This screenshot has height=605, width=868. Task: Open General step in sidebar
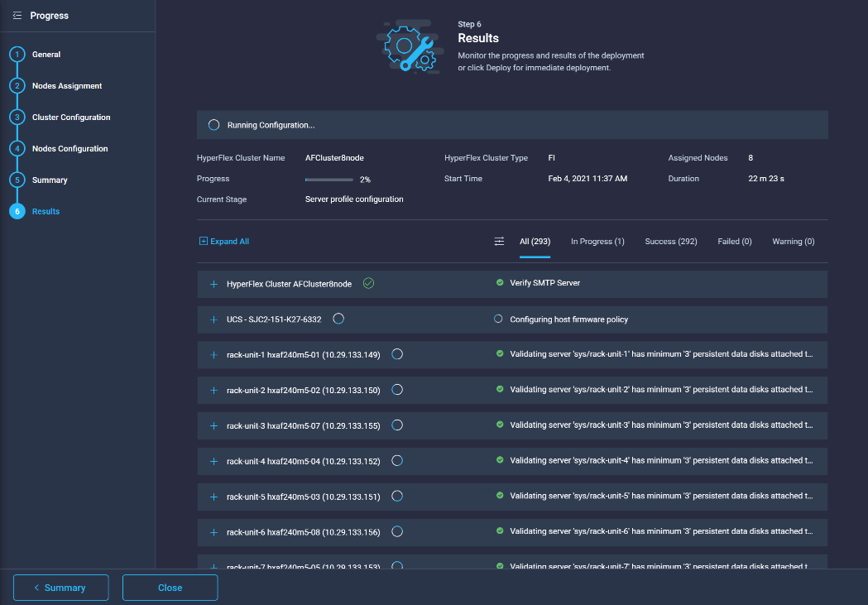pos(46,55)
